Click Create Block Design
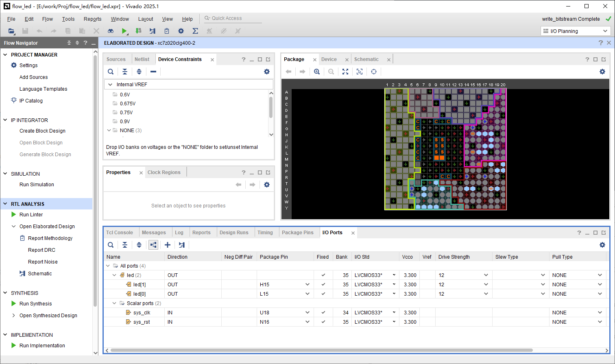The image size is (615, 364). (x=42, y=131)
